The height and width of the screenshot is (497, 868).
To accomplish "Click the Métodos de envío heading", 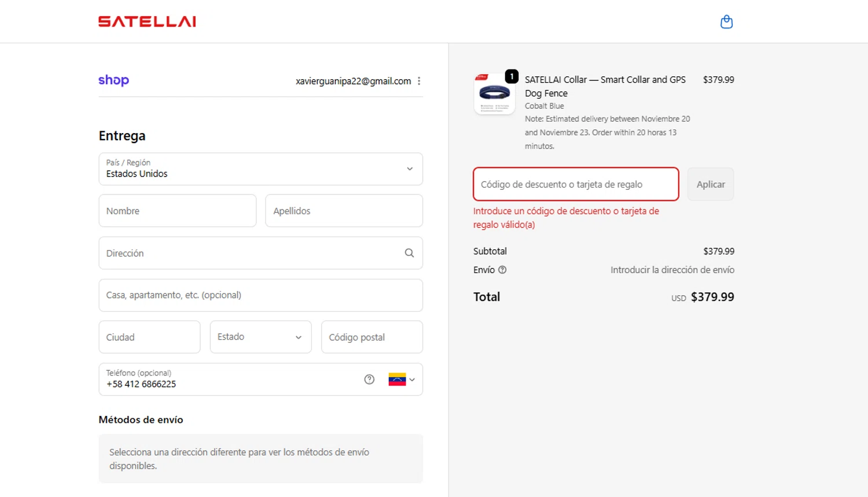I will 141,419.
